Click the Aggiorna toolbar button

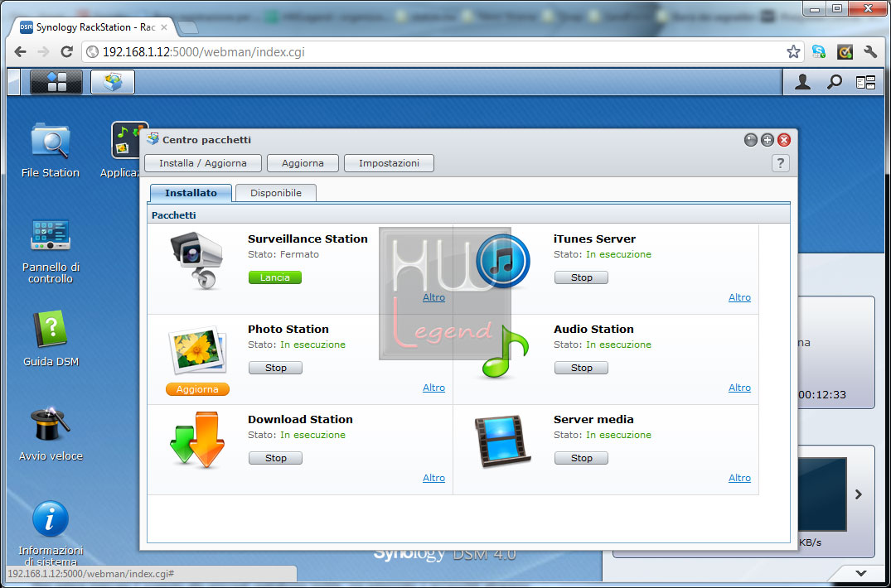coord(303,163)
